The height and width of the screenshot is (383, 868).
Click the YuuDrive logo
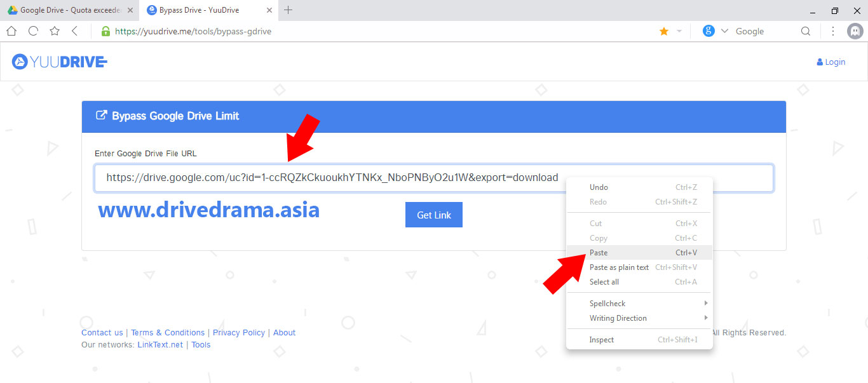(x=59, y=62)
